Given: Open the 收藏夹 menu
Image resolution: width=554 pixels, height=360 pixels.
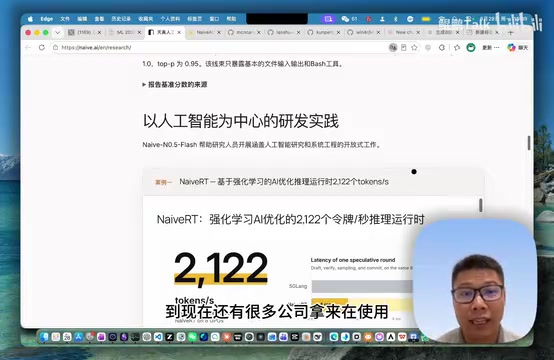Looking at the screenshot, I should coord(146,19).
